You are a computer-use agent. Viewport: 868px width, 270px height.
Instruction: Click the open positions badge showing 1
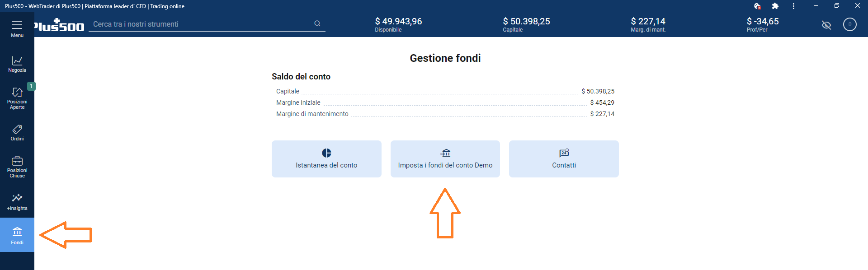point(31,86)
